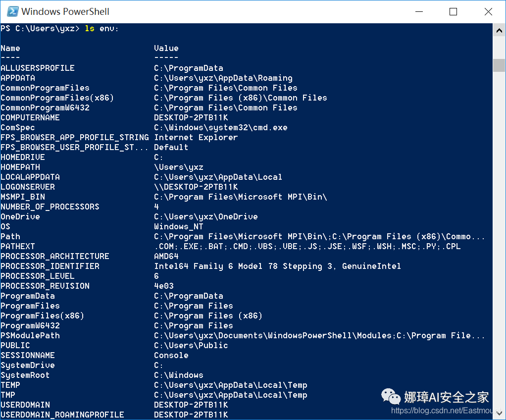Viewport: 506px width, 420px height.
Task: Click the Value column header
Action: pos(166,49)
